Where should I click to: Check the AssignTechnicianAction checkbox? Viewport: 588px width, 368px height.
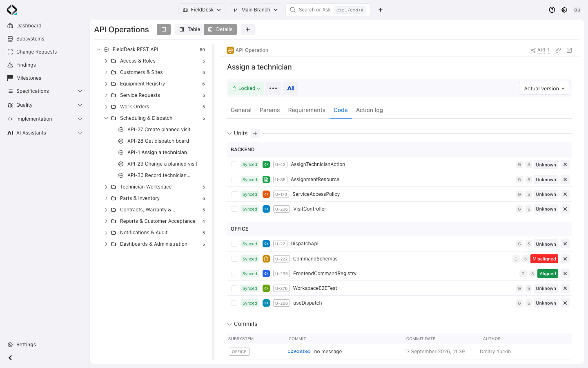[234, 164]
